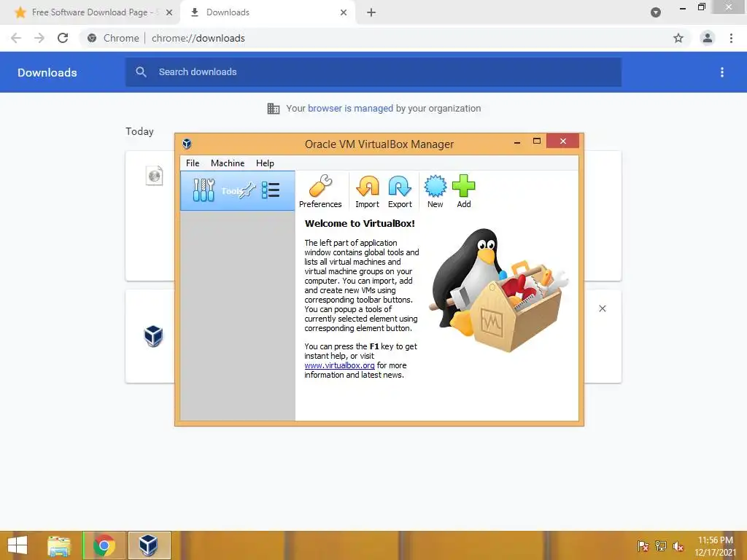Close the Free Software Download Page tab
Viewport: 747px width, 560px height.
click(169, 13)
